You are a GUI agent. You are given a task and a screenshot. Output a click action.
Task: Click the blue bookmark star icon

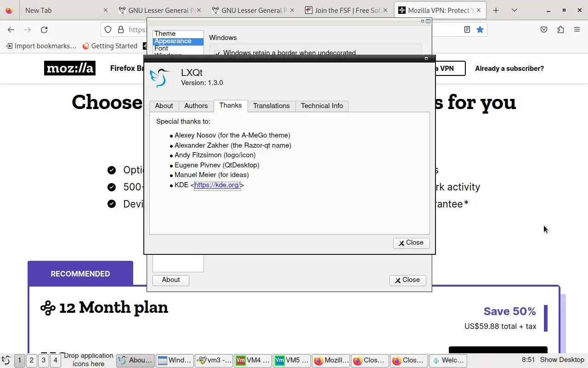(480, 29)
